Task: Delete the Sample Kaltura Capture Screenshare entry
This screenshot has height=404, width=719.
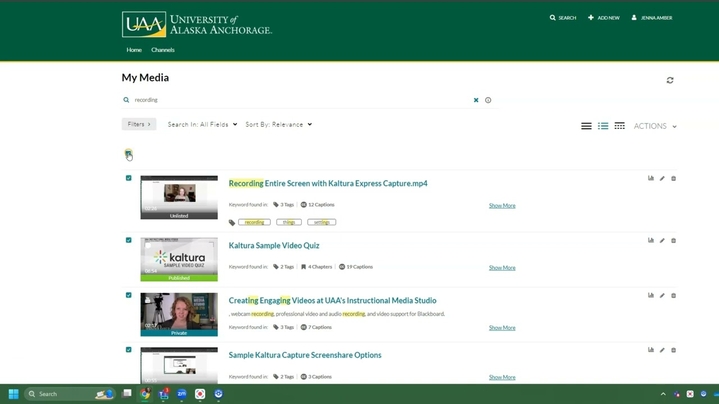Action: pos(674,350)
